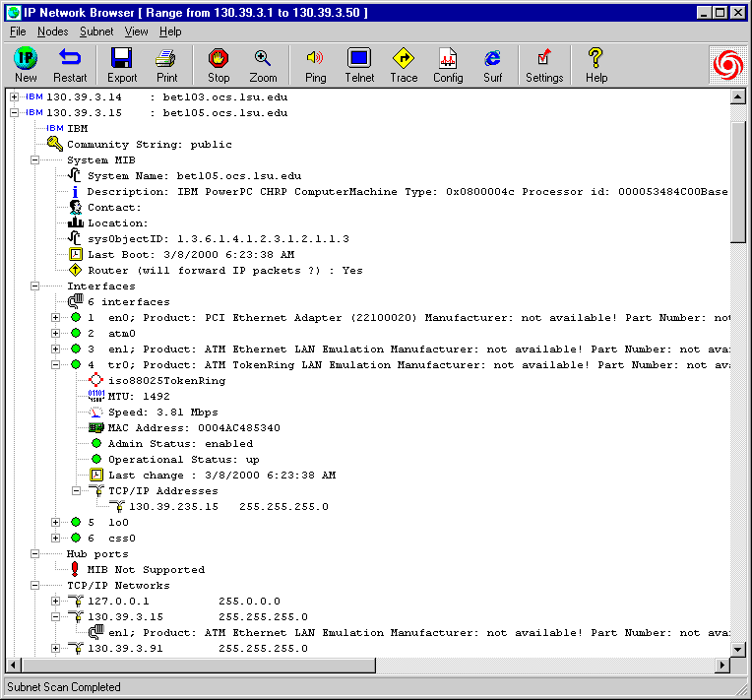Click the yellow Router diamond icon
This screenshot has height=700, width=752.
pyautogui.click(x=75, y=270)
